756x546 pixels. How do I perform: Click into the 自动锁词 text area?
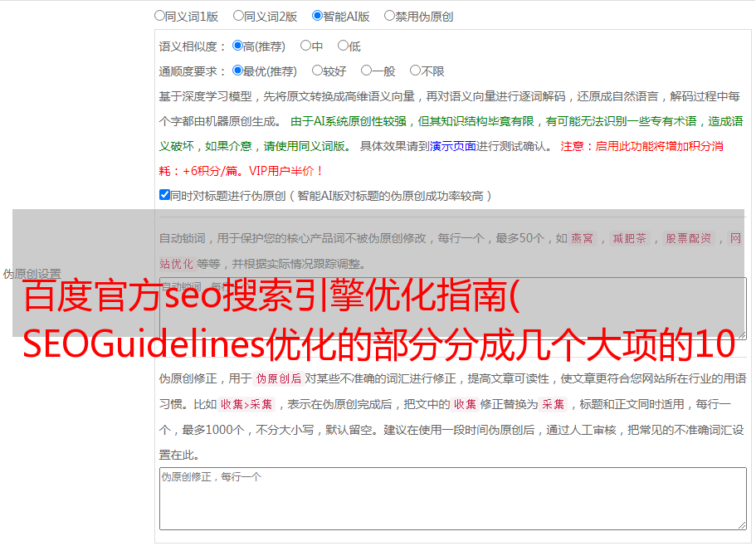(453, 309)
